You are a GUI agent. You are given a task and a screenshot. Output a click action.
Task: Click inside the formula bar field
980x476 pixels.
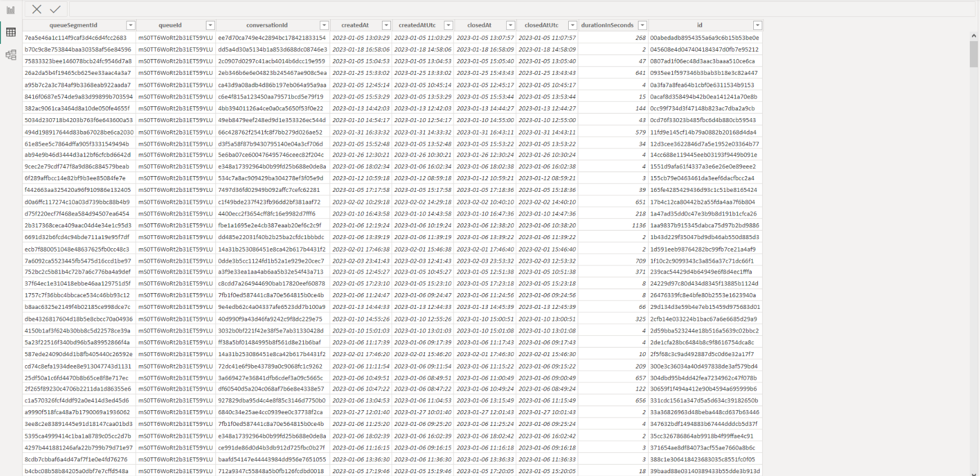click(x=506, y=9)
